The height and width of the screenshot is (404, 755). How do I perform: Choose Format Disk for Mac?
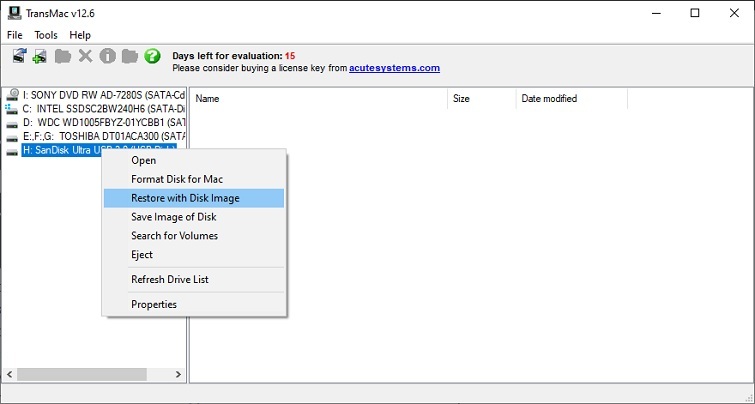click(x=177, y=179)
